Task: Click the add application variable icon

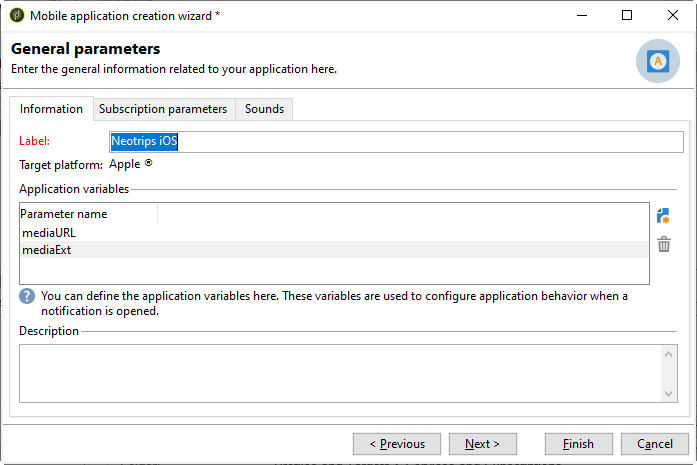Action: click(663, 216)
